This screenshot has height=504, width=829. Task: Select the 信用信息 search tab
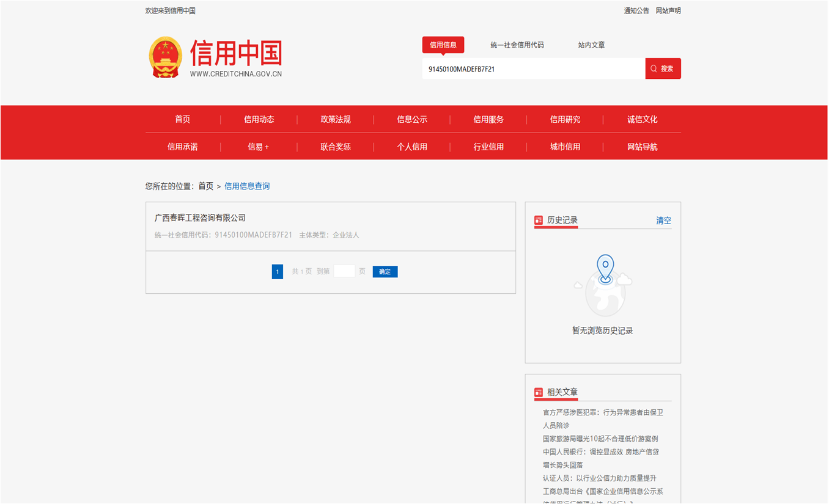click(443, 45)
